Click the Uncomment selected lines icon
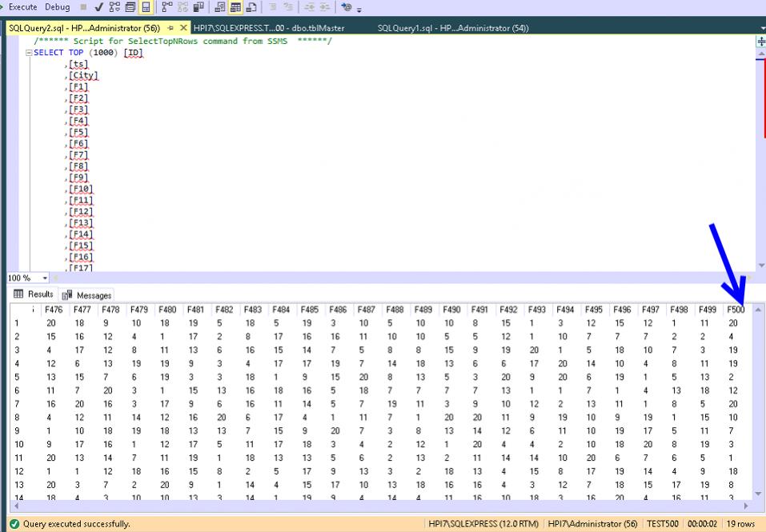766x532 pixels. pos(289,7)
